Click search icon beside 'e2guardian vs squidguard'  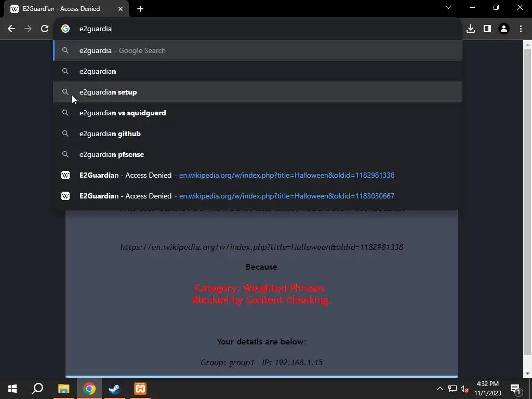pos(65,113)
